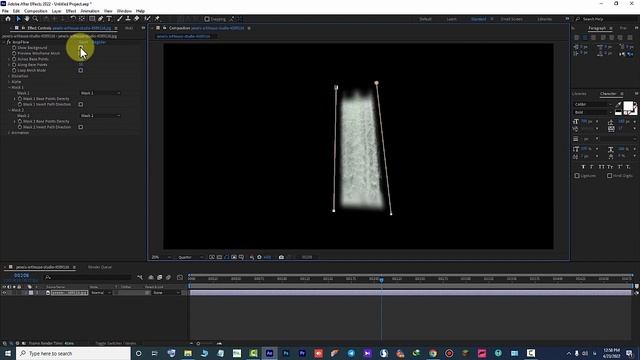Open Photoshop from the taskbar

286,353
